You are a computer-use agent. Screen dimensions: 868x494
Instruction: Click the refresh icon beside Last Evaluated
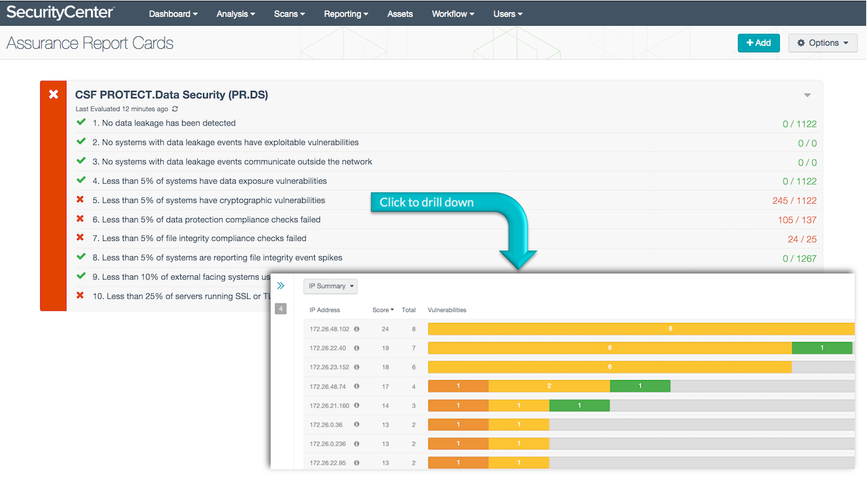(x=175, y=109)
